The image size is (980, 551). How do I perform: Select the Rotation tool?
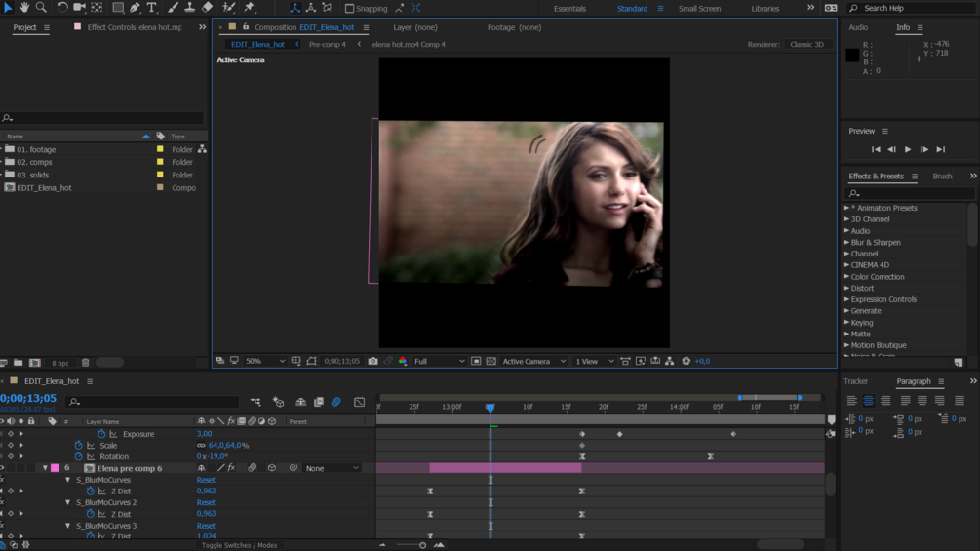pyautogui.click(x=61, y=8)
